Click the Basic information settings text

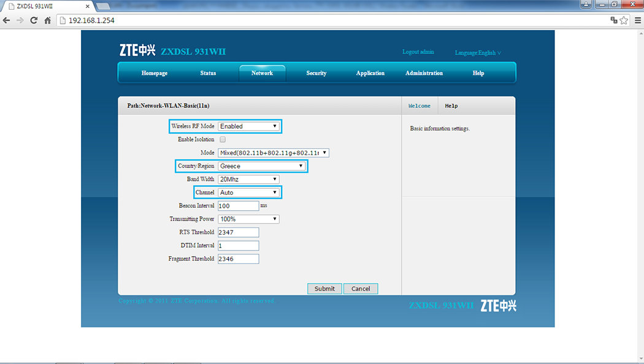pos(440,129)
